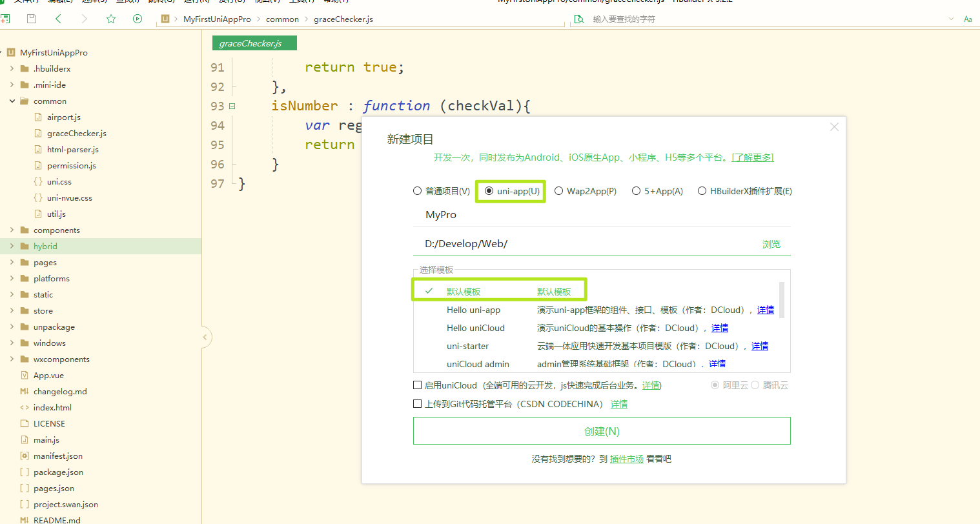
Task: Click the template list scrollbar
Action: tap(782, 300)
